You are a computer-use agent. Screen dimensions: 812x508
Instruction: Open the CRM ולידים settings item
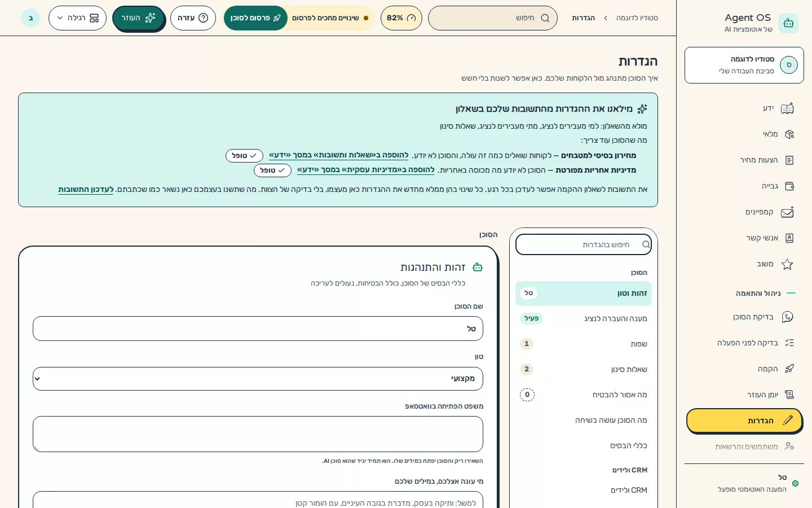[584, 491]
